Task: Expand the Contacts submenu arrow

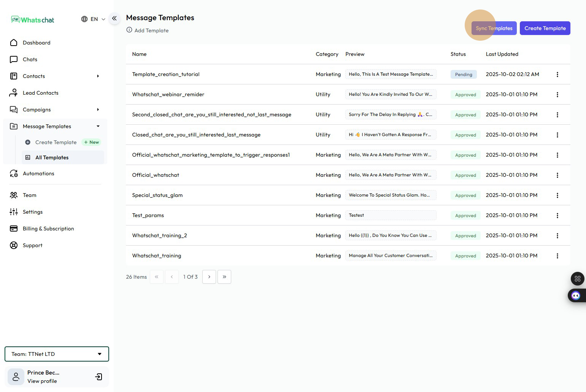Action: point(98,76)
